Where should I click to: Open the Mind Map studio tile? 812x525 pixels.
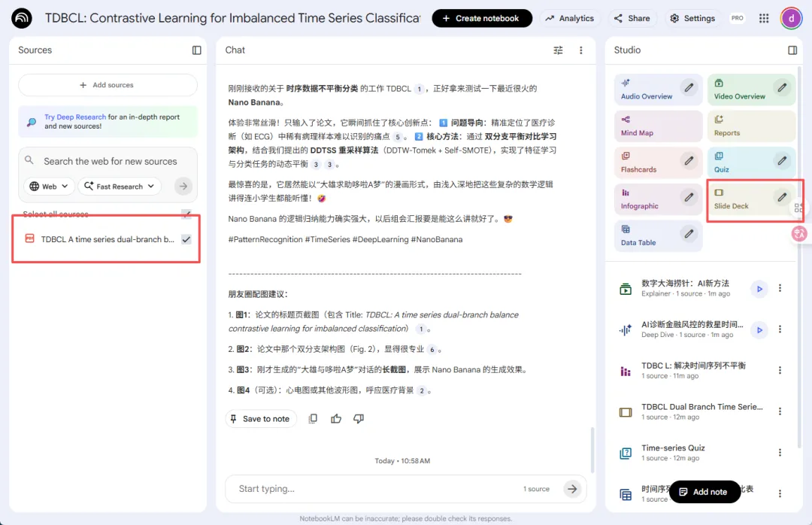click(658, 126)
